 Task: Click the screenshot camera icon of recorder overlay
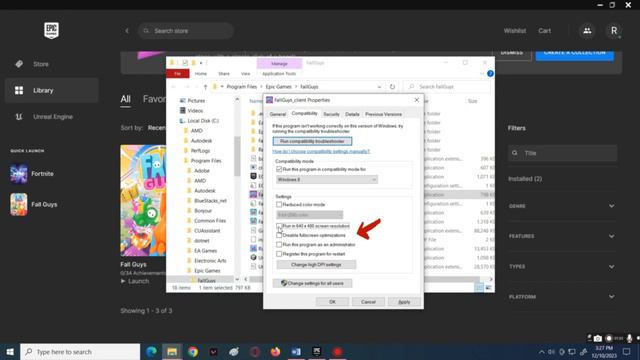(x=598, y=338)
